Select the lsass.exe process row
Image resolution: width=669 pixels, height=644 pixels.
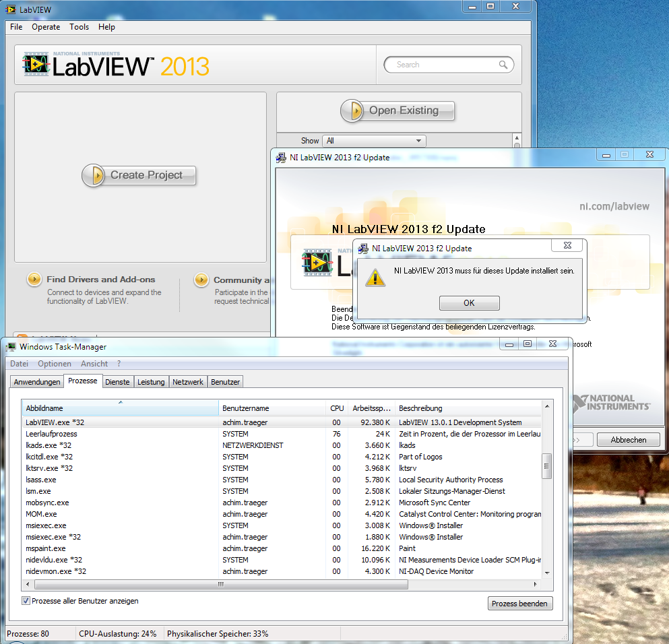[282, 480]
